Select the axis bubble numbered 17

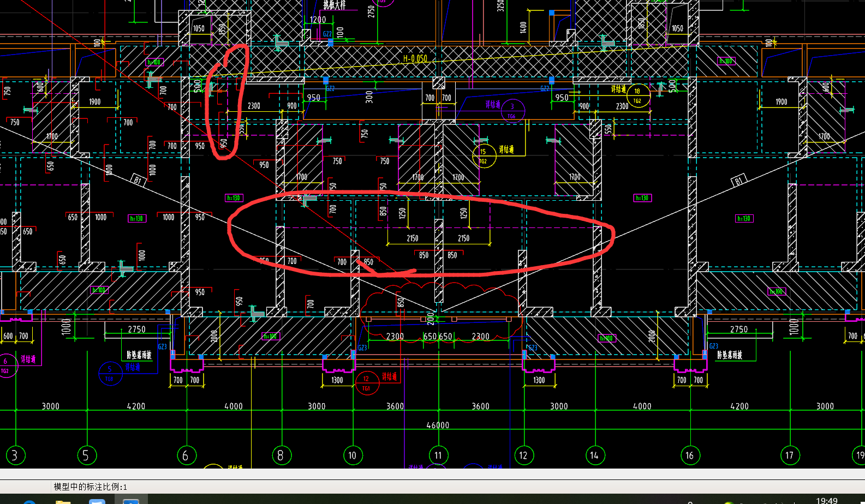[790, 455]
